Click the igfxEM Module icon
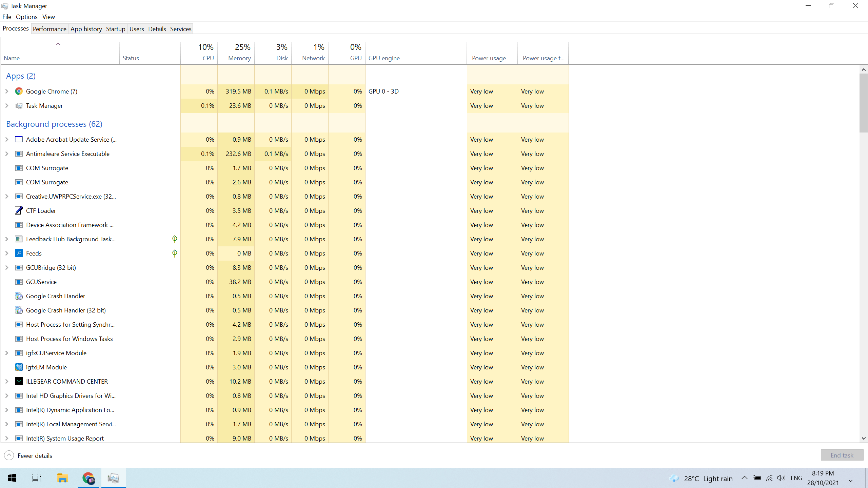 pos(19,367)
